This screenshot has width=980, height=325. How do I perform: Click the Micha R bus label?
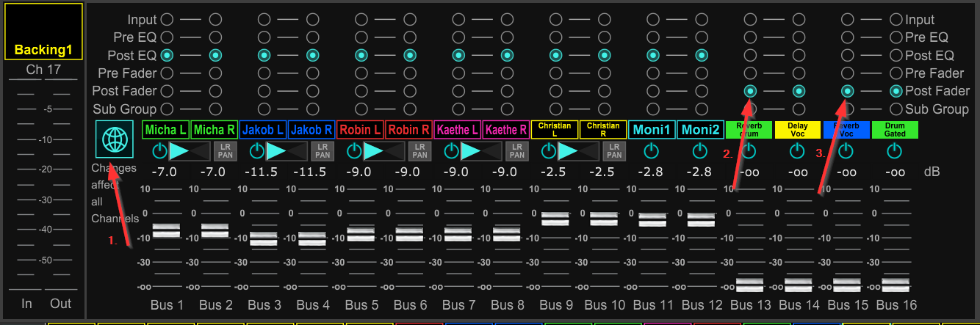215,131
